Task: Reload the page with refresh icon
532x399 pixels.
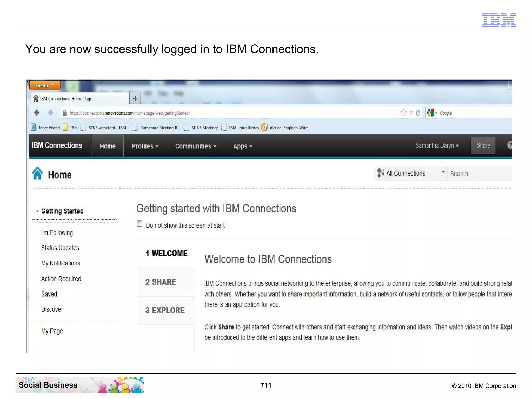Action: 418,113
